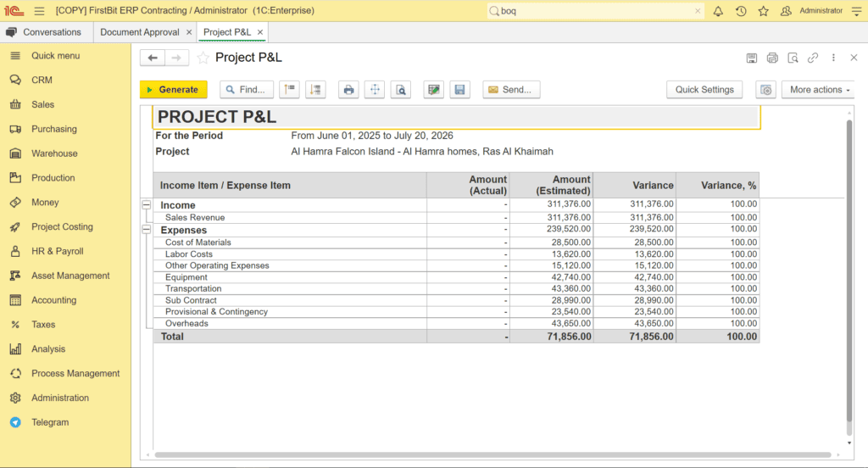Open history clock icon
The height and width of the screenshot is (468, 868).
click(x=741, y=11)
